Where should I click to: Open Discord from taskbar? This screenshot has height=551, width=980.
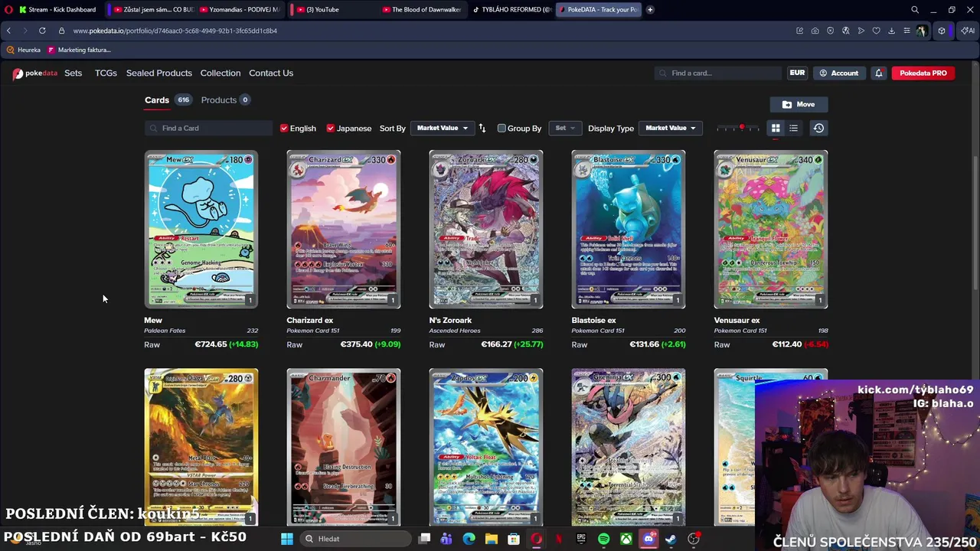648,539
